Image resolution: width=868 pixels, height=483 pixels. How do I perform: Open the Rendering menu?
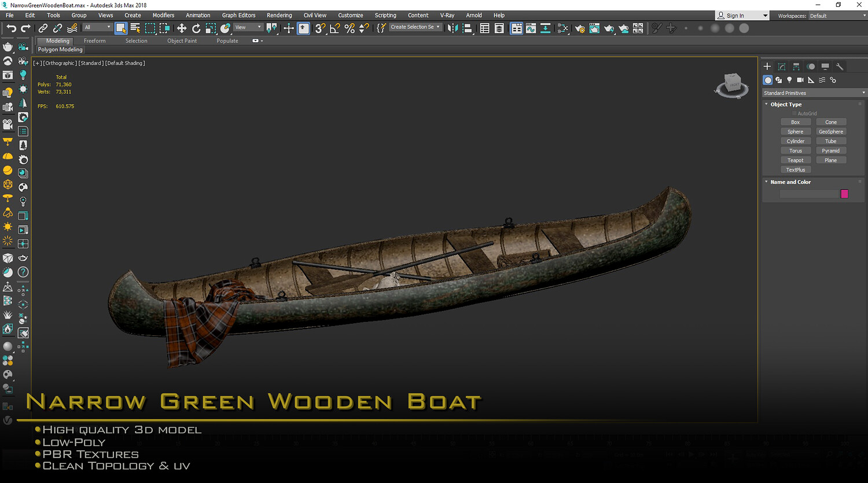279,15
